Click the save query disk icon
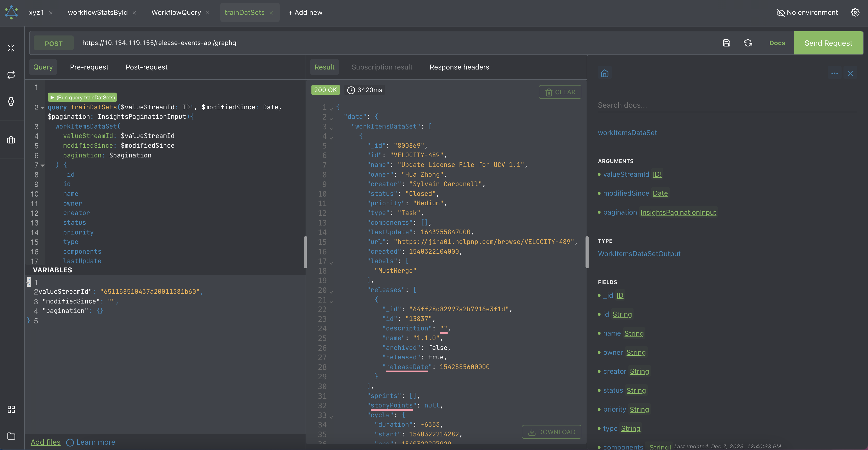Image resolution: width=868 pixels, height=450 pixels. (726, 43)
